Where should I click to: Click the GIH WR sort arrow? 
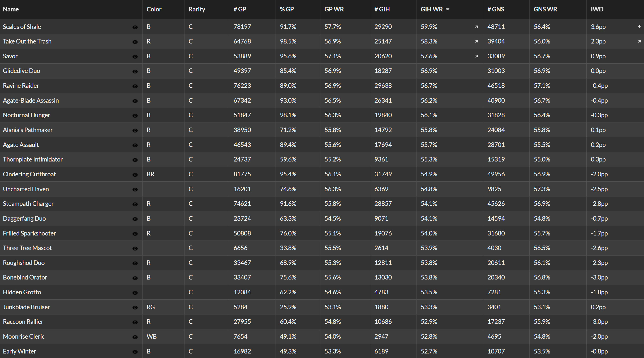[448, 9]
